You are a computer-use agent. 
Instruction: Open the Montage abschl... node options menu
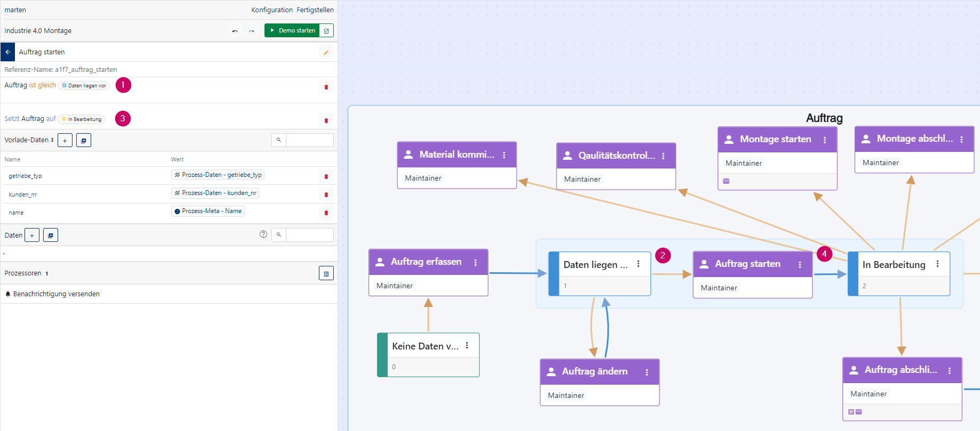(x=962, y=140)
